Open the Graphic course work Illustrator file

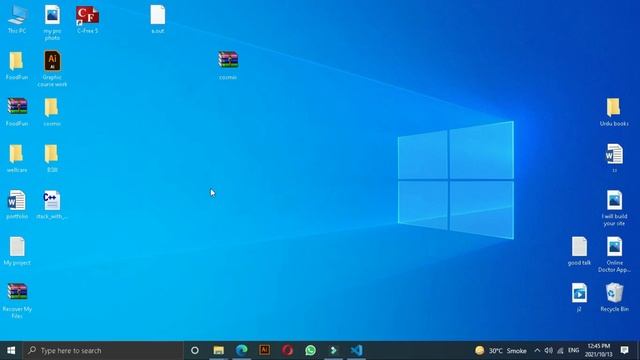[x=52, y=69]
